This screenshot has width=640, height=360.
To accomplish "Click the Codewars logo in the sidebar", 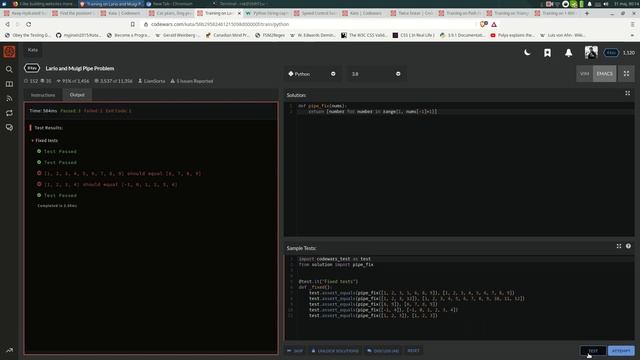I will 9,52.
